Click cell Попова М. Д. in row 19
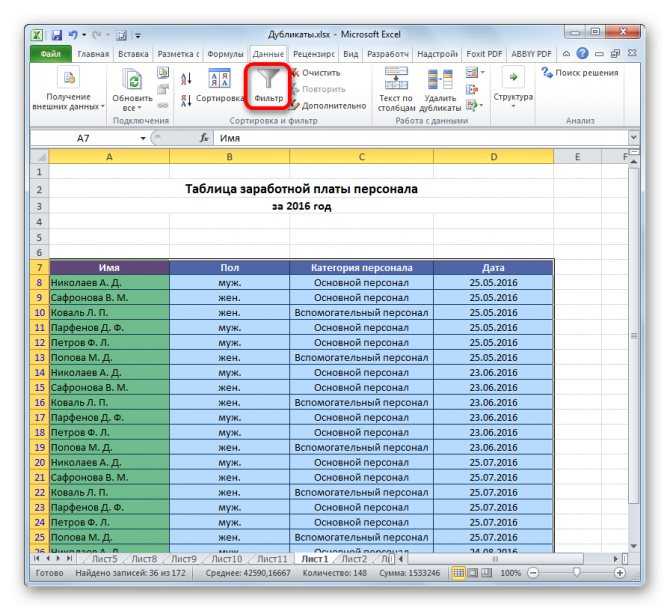The image size is (670, 611). [109, 447]
